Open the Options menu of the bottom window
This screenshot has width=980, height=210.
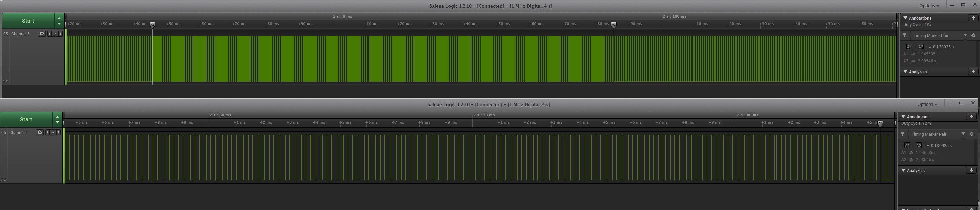click(x=927, y=104)
